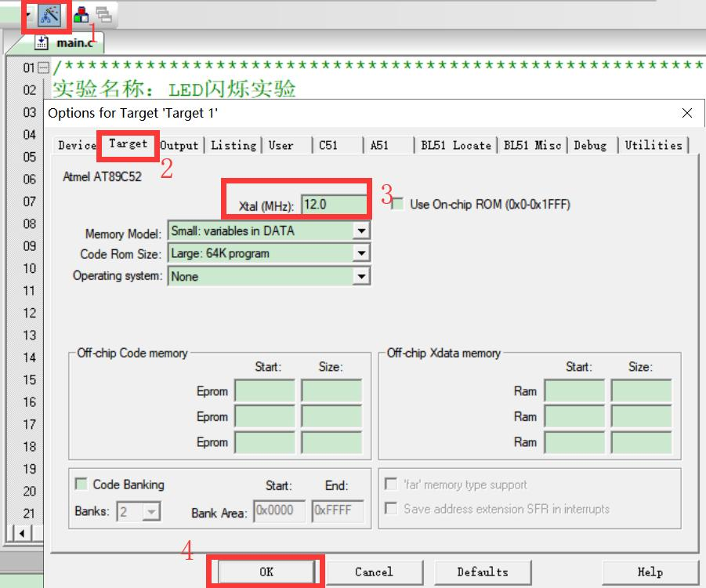Open Options for Target toolbar icon
706x588 pixels.
tap(49, 15)
